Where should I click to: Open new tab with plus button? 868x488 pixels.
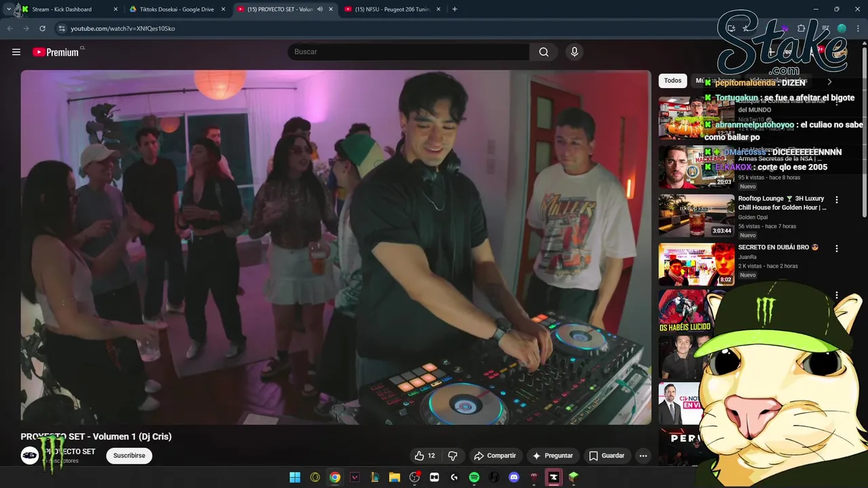[454, 9]
